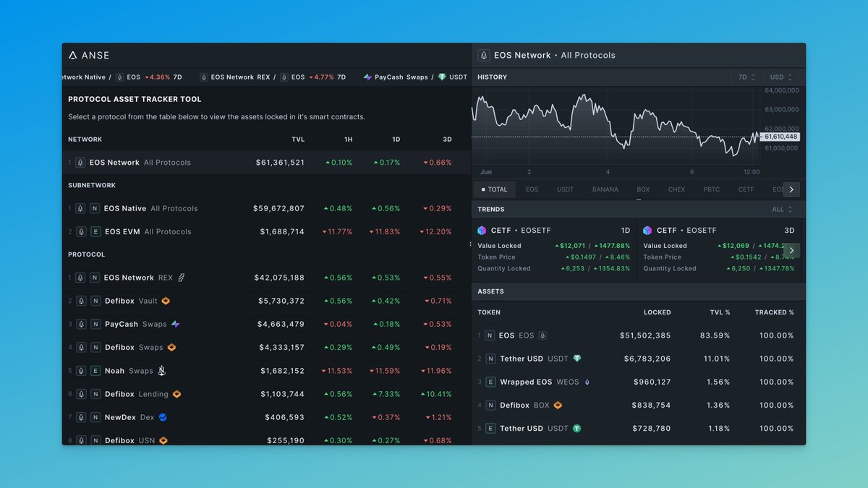Switch to the CETF history tab
This screenshot has height=488, width=868.
coord(746,189)
